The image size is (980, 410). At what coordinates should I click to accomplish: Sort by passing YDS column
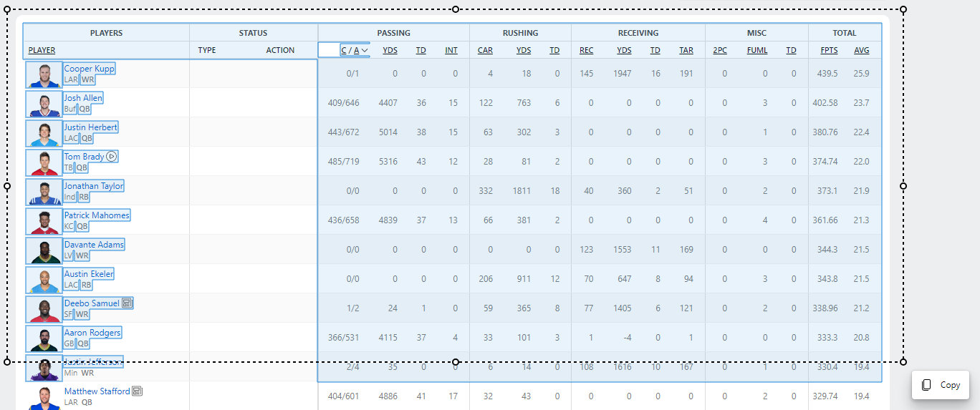click(x=390, y=50)
